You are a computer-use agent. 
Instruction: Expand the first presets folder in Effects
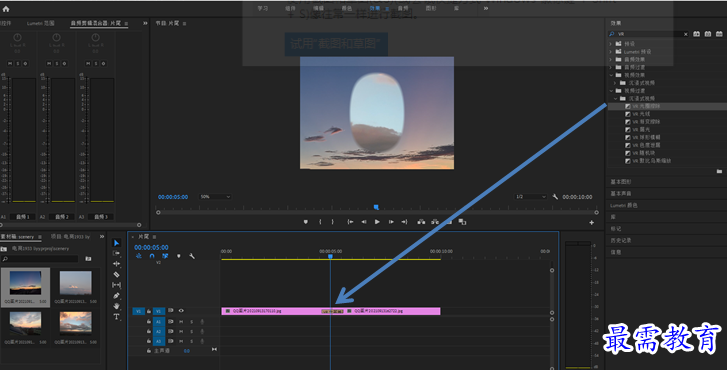[x=611, y=44]
